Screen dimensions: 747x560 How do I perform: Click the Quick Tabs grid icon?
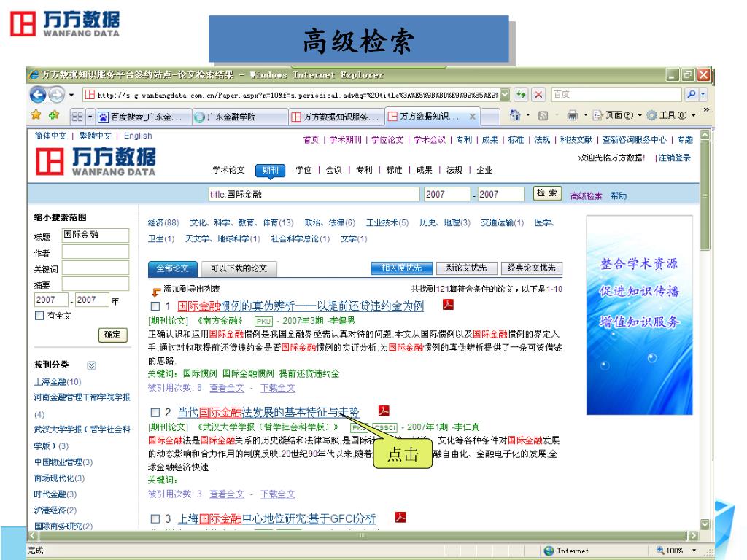(77, 116)
